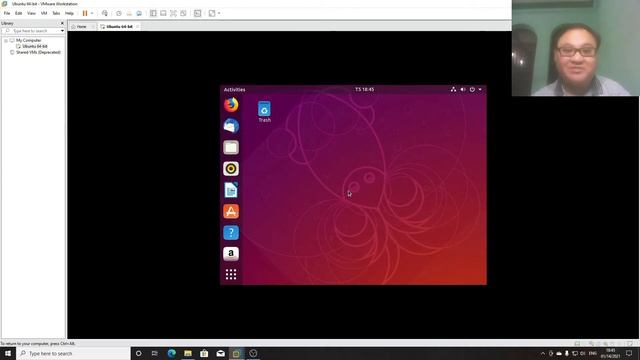Open the Windows notification center
Viewport: 640px width, 360px height.
tap(629, 353)
